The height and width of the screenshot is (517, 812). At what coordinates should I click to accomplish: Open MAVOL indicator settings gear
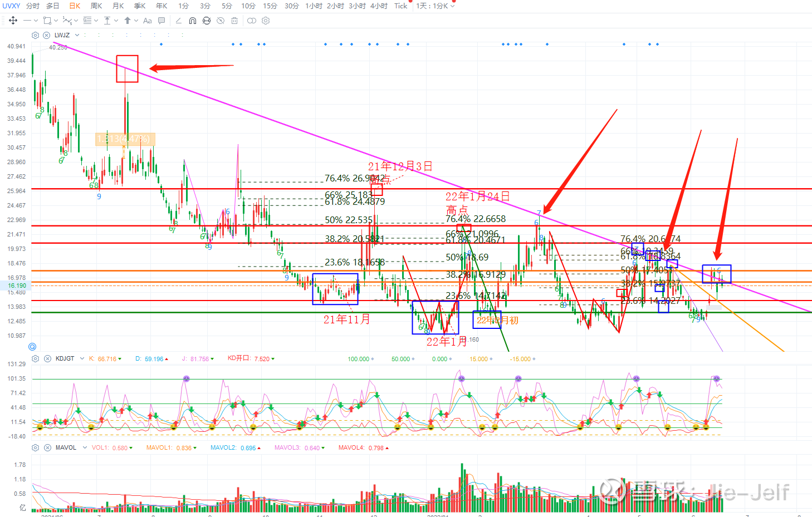pos(36,447)
